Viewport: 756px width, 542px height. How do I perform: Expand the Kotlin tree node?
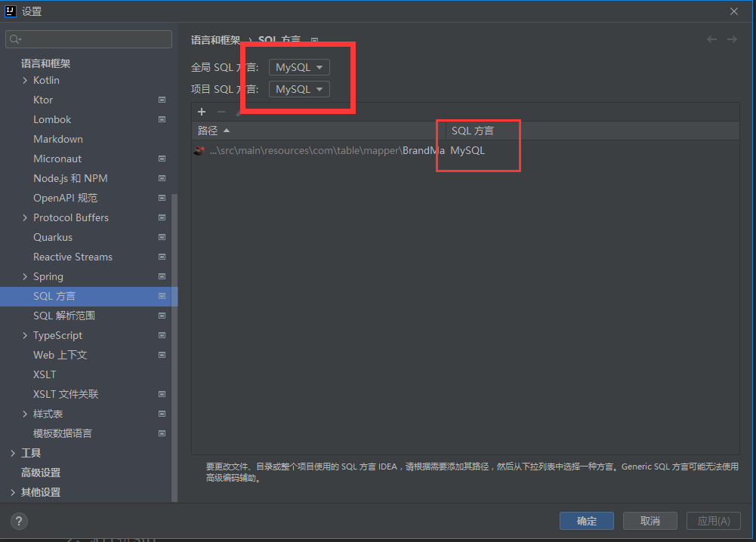click(x=25, y=81)
